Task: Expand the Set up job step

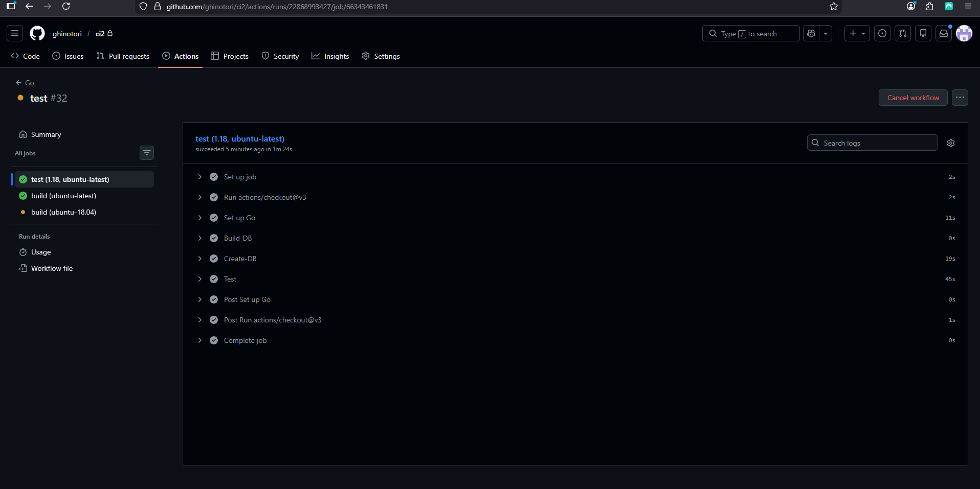Action: pos(575,177)
